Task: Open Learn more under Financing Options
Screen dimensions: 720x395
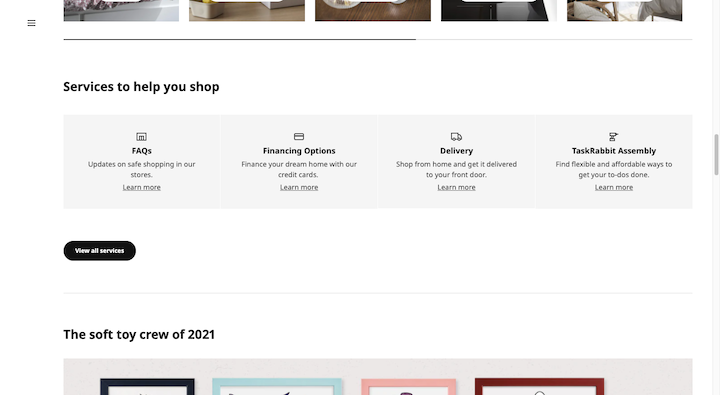Action: 299,187
